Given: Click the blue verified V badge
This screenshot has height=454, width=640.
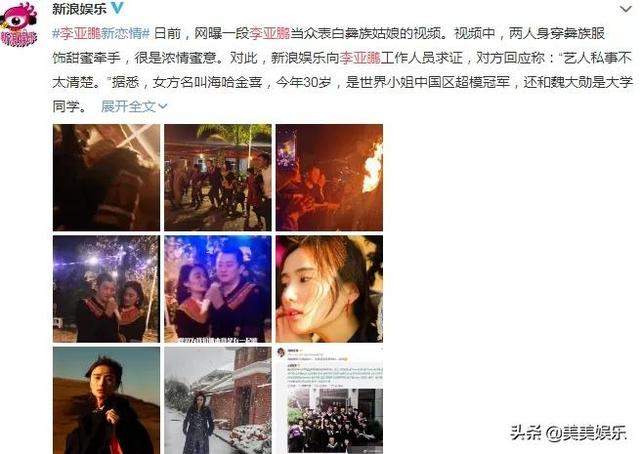Looking at the screenshot, I should pyautogui.click(x=118, y=8).
